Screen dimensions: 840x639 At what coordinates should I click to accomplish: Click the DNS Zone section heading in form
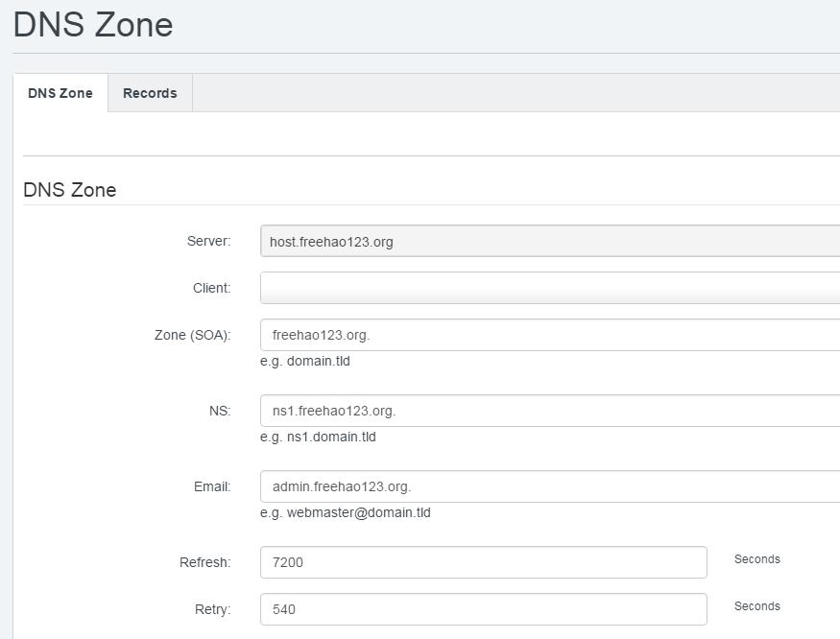pos(69,190)
